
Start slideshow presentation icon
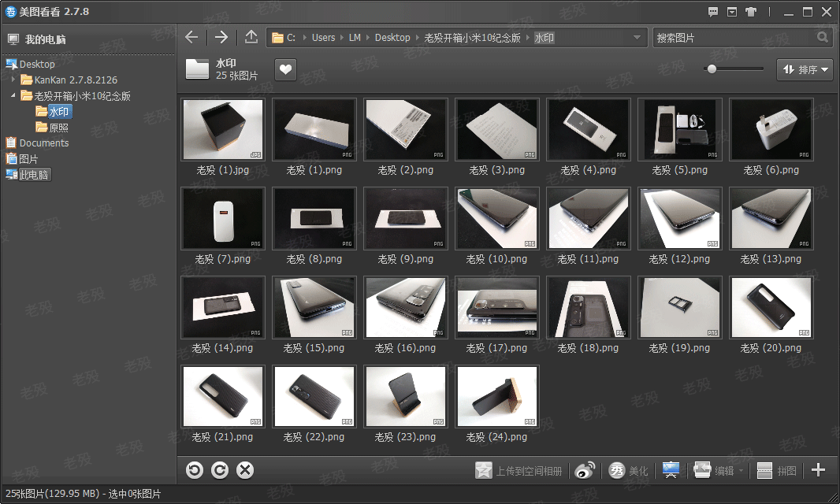(x=671, y=471)
